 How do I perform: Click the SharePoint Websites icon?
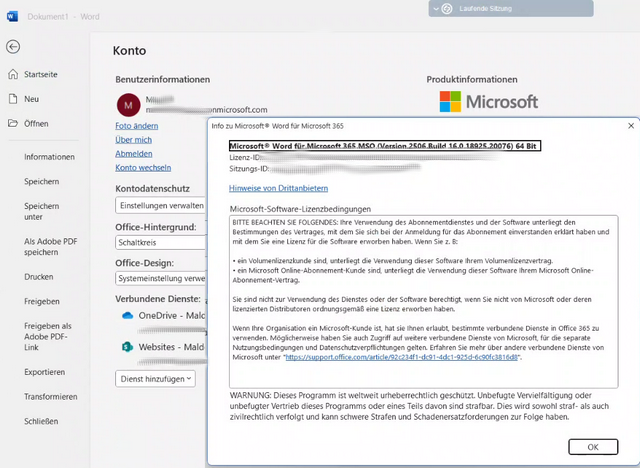pos(128,347)
